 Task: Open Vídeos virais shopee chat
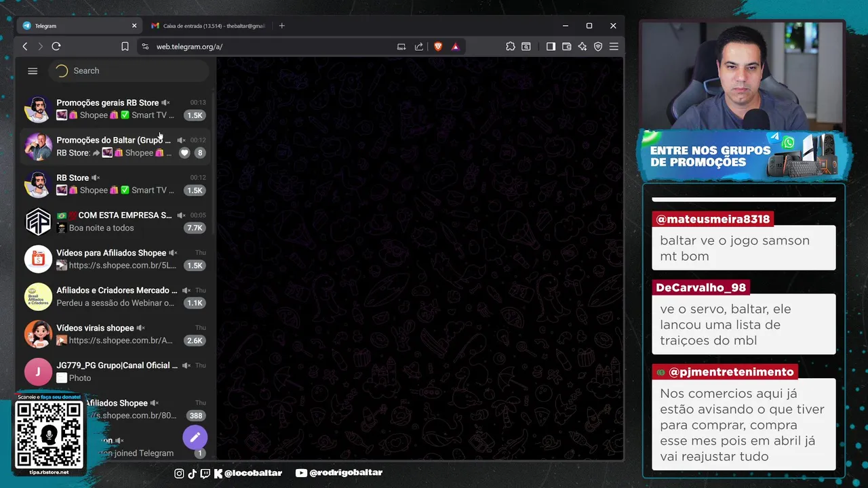coord(115,334)
